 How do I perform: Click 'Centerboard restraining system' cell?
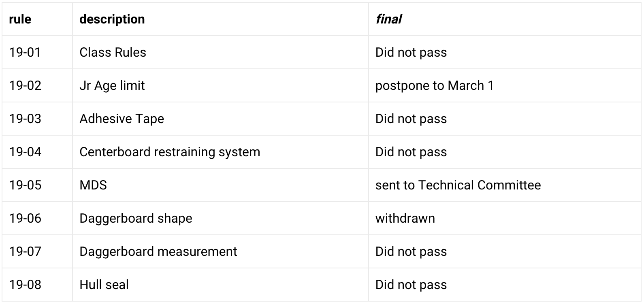220,152
